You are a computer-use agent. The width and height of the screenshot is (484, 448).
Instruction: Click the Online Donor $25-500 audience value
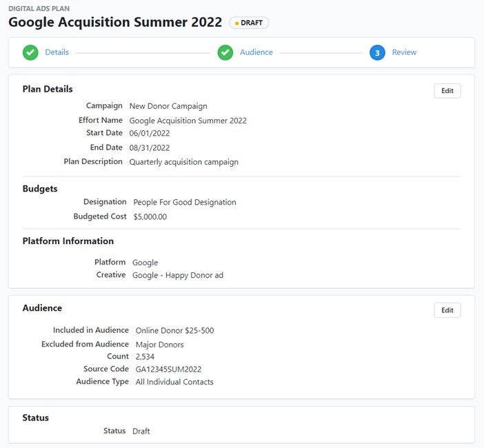coord(174,331)
